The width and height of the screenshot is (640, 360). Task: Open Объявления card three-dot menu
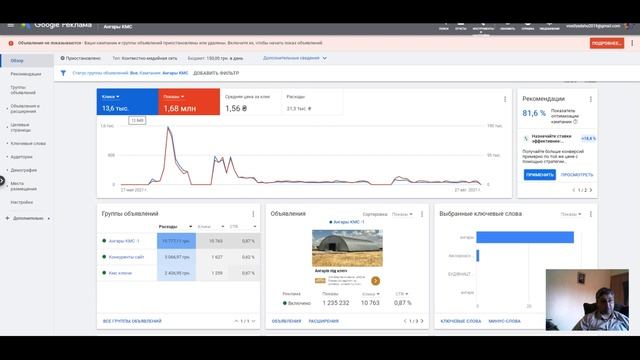click(x=422, y=214)
